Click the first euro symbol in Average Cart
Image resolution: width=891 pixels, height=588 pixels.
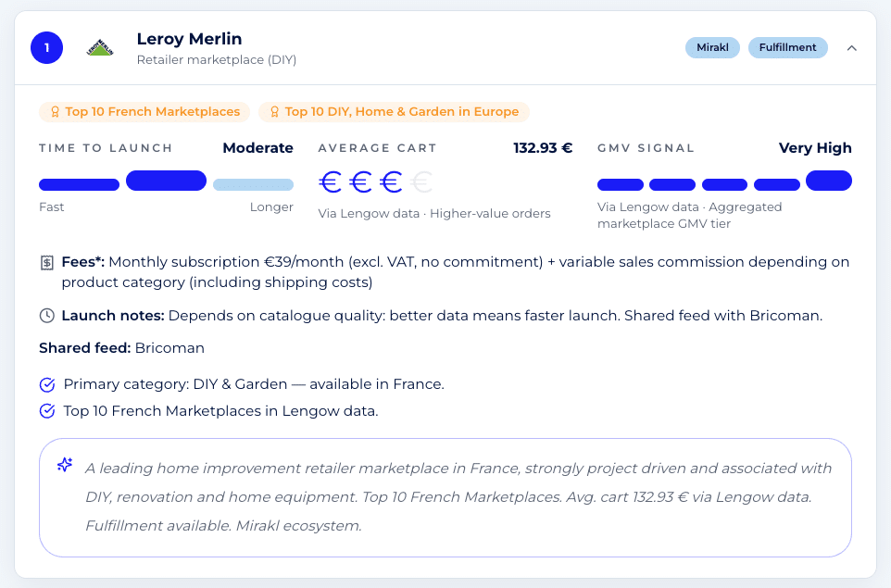click(x=330, y=182)
